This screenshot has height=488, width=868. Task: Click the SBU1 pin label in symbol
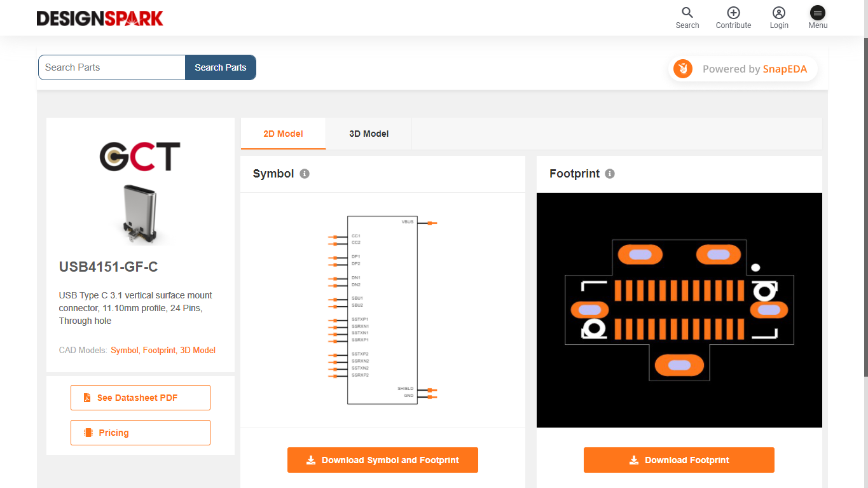(357, 298)
